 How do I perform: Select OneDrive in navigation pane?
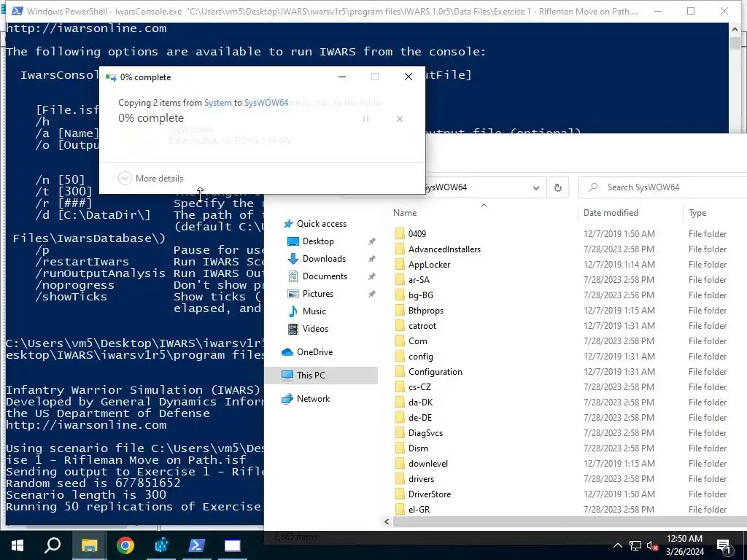[307, 352]
